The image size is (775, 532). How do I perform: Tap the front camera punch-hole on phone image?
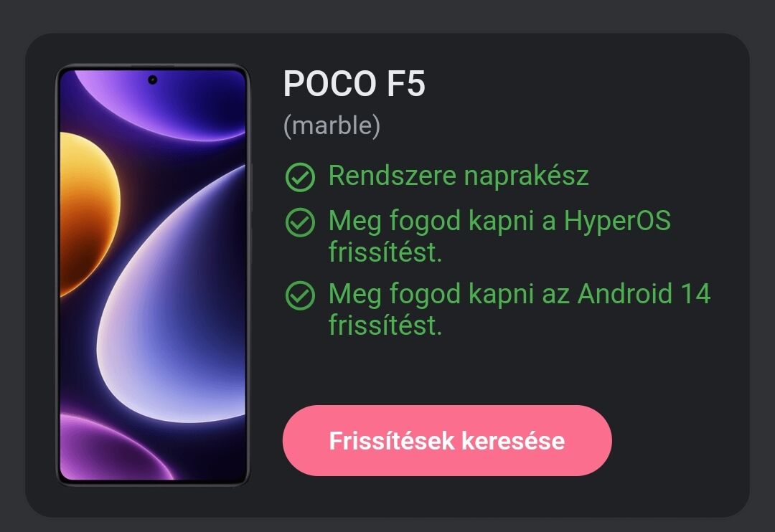coord(152,80)
